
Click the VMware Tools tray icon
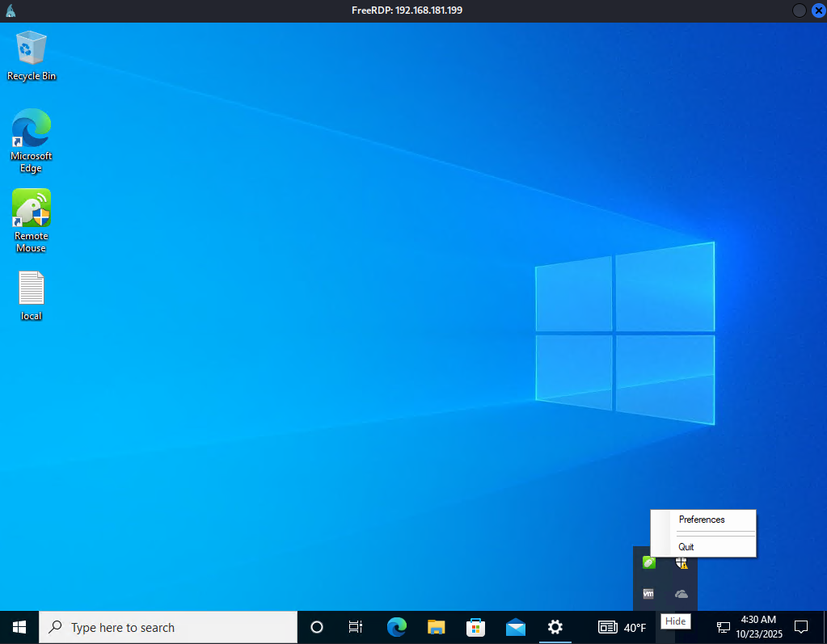pos(648,594)
